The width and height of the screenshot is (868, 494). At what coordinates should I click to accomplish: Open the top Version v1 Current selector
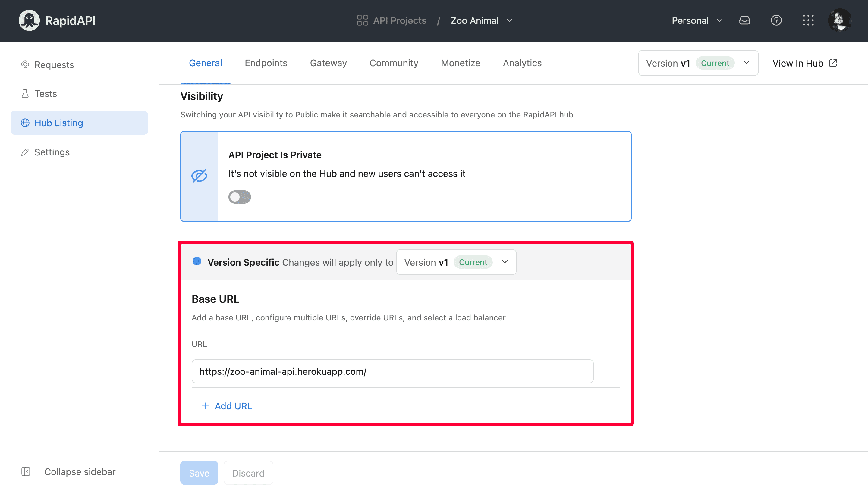click(x=698, y=63)
